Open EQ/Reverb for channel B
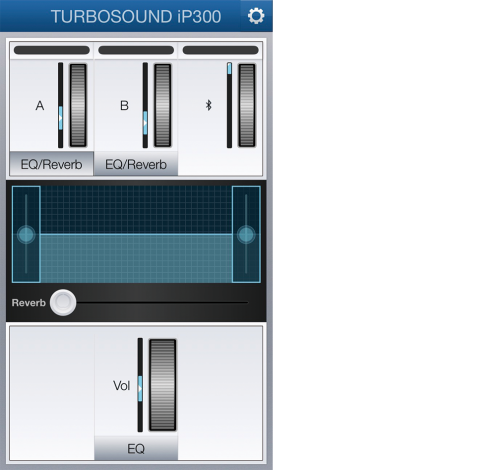The width and height of the screenshot is (496, 470). point(136,164)
